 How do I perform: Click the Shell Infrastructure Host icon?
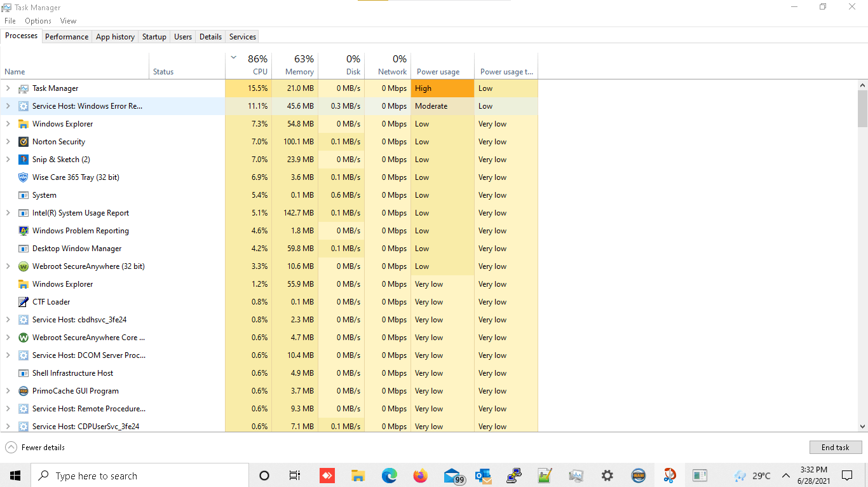(24, 373)
